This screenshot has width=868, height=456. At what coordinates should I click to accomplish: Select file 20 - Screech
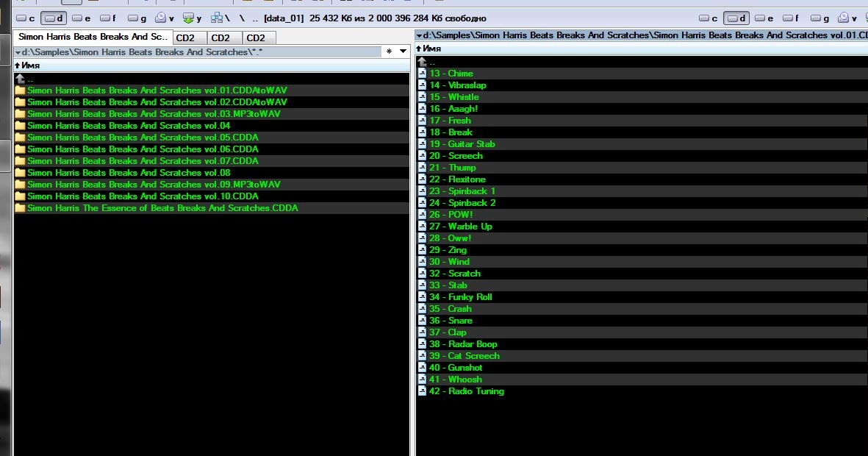click(x=456, y=156)
